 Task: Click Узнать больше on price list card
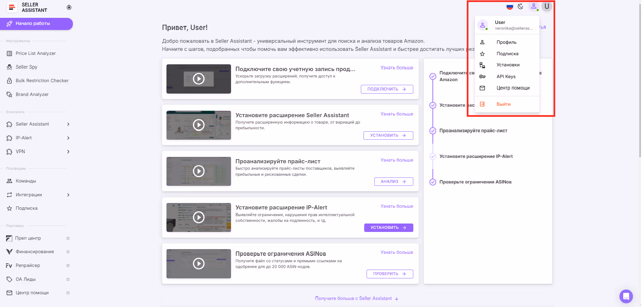tap(397, 160)
